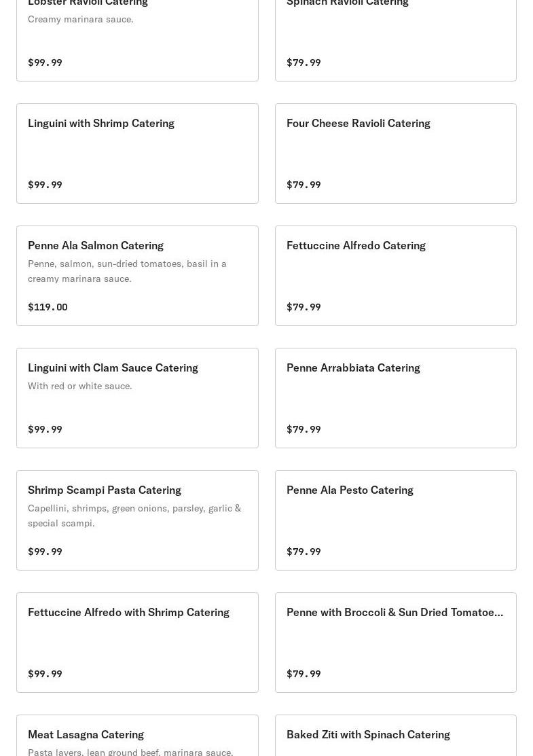Click 'With red or white sauce' description
The image size is (533, 756).
pyautogui.click(x=80, y=386)
